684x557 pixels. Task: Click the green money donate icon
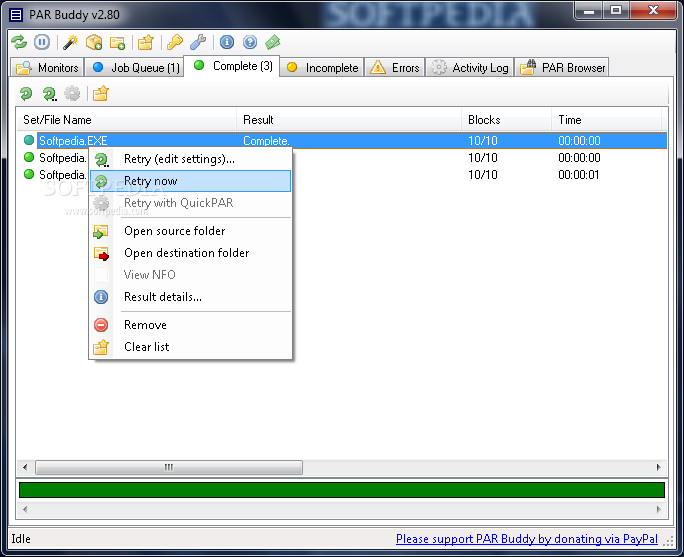[273, 42]
